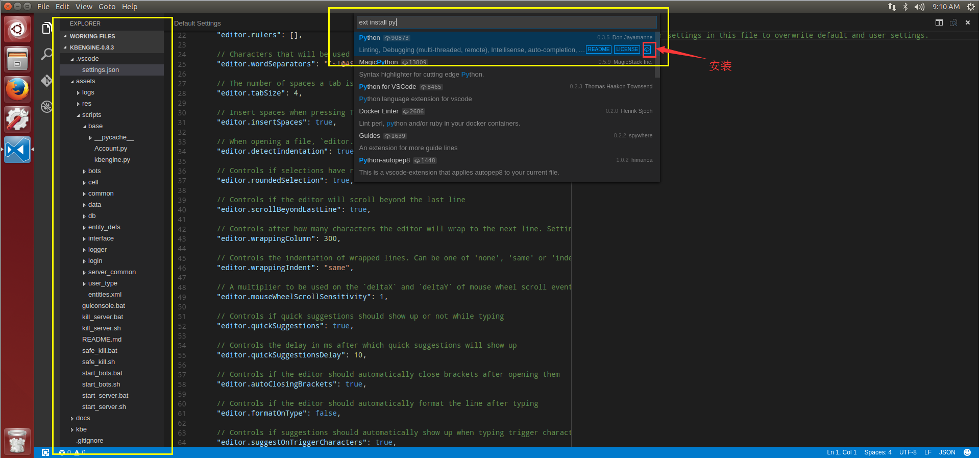Change line ending via 'LF' status item

click(928, 452)
